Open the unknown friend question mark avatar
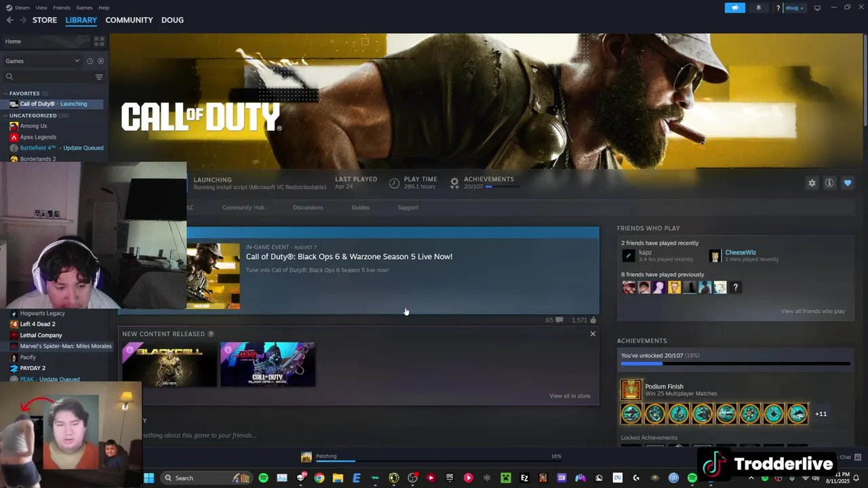The image size is (868, 488). [735, 287]
